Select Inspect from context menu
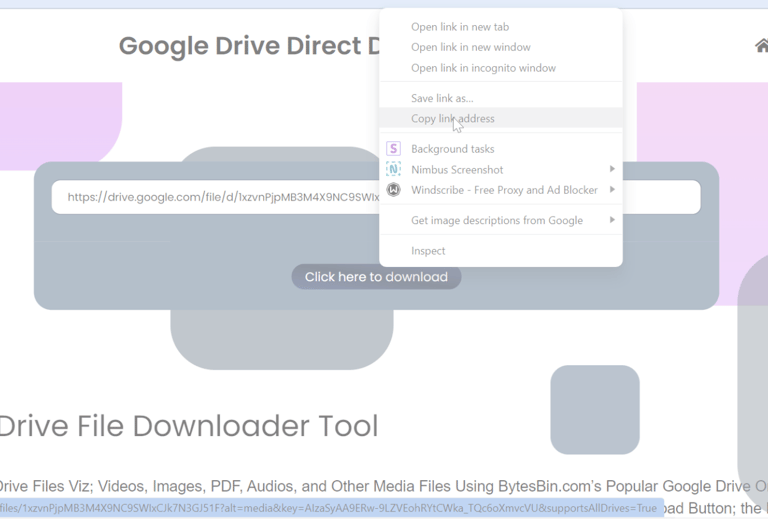This screenshot has width=768, height=519. pyautogui.click(x=501, y=251)
